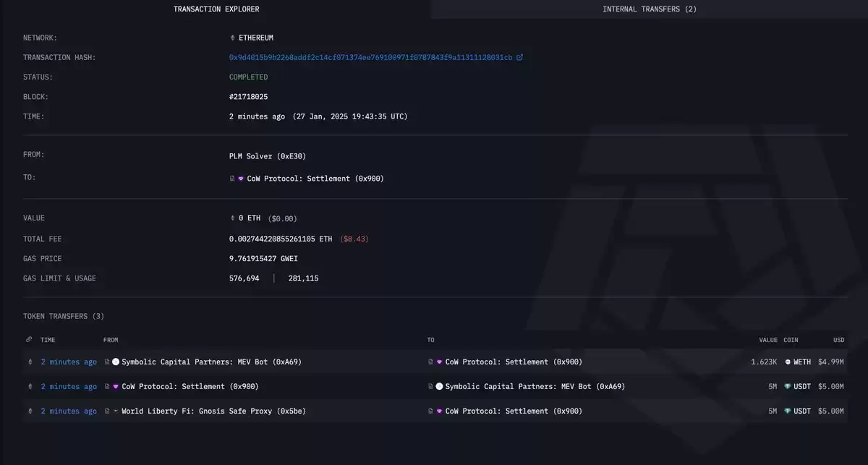Click the gas limit value 576,694
Screen dimensions: 868x465
point(244,278)
